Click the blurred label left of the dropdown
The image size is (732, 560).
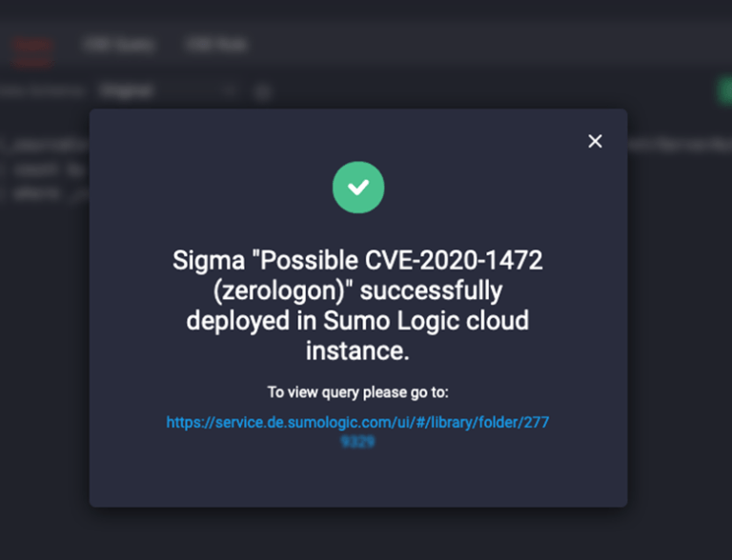coord(44,91)
